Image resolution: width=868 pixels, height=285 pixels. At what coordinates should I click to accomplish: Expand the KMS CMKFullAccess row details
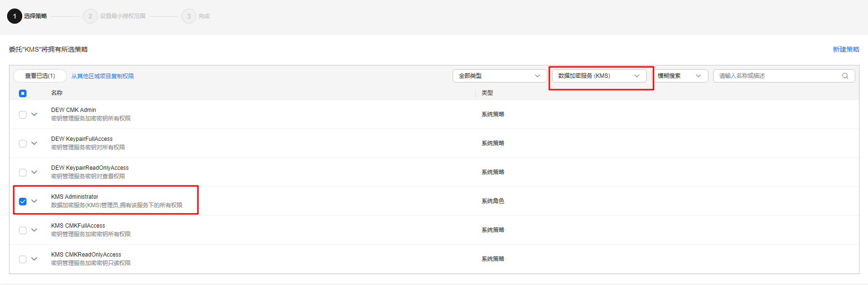click(34, 230)
